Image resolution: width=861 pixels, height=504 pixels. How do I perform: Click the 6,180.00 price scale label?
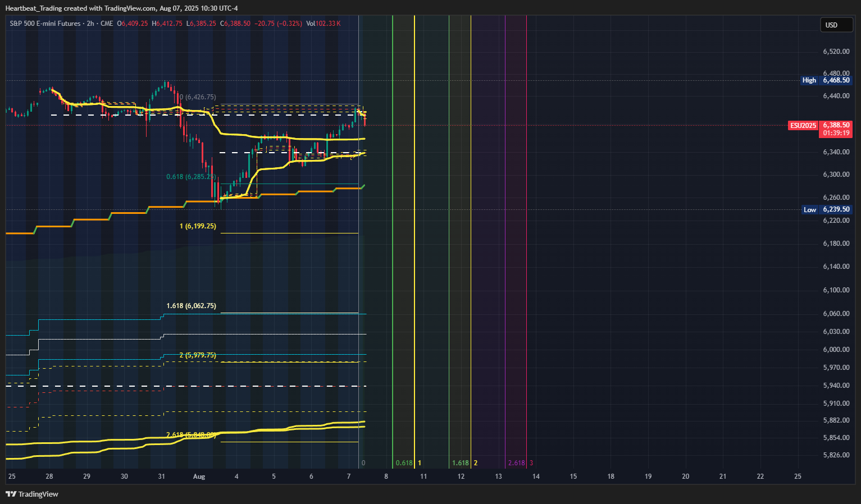pos(836,244)
